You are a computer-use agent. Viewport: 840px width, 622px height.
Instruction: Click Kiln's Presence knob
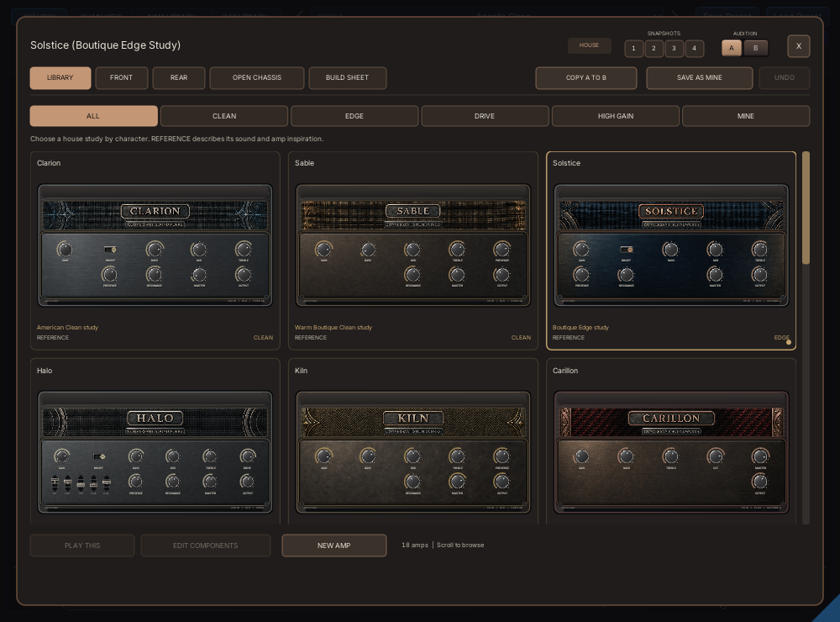click(502, 456)
